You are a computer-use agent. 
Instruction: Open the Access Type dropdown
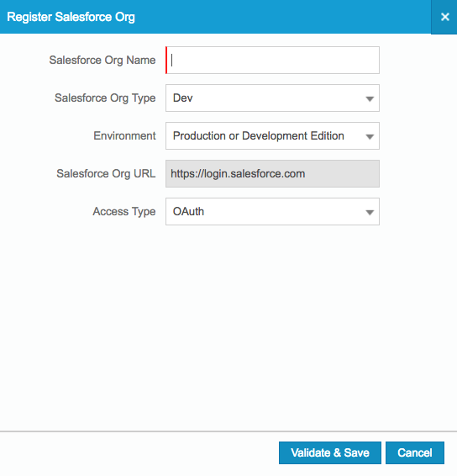(272, 212)
